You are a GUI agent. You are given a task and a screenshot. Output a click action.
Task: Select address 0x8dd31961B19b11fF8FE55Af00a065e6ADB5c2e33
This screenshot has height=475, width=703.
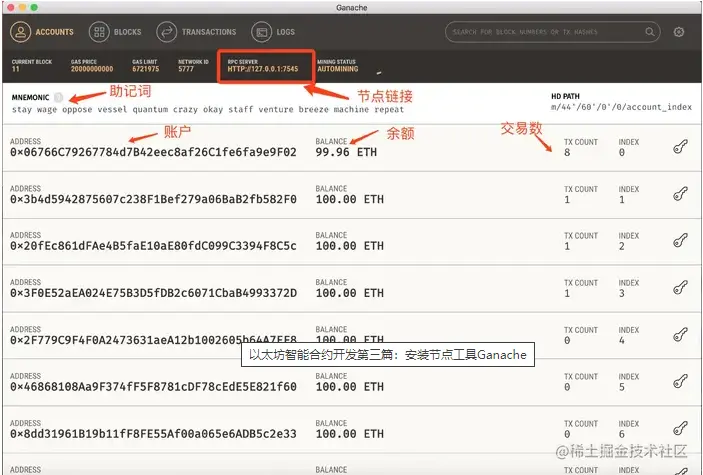click(x=153, y=434)
